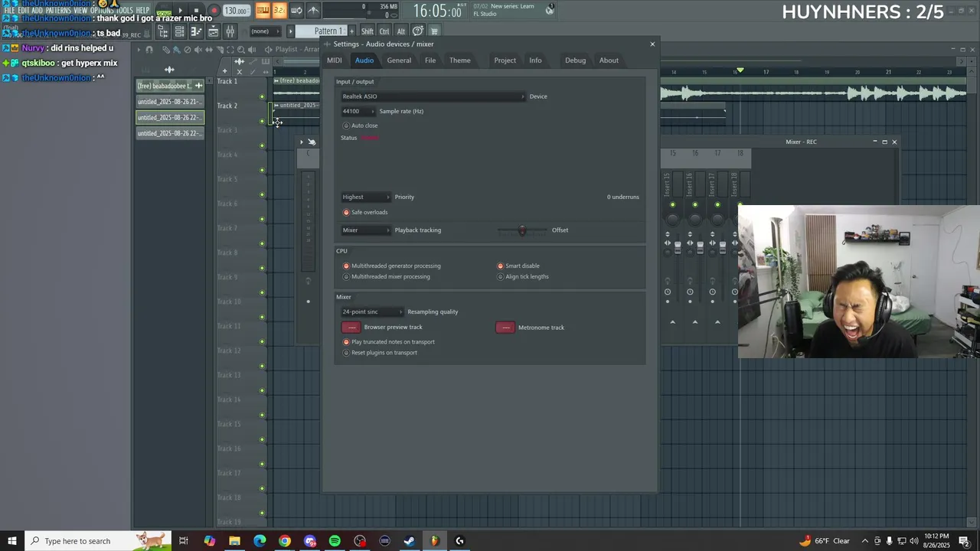The width and height of the screenshot is (980, 551).
Task: Select the (free) beabadoobee clip in picker
Action: click(x=170, y=86)
